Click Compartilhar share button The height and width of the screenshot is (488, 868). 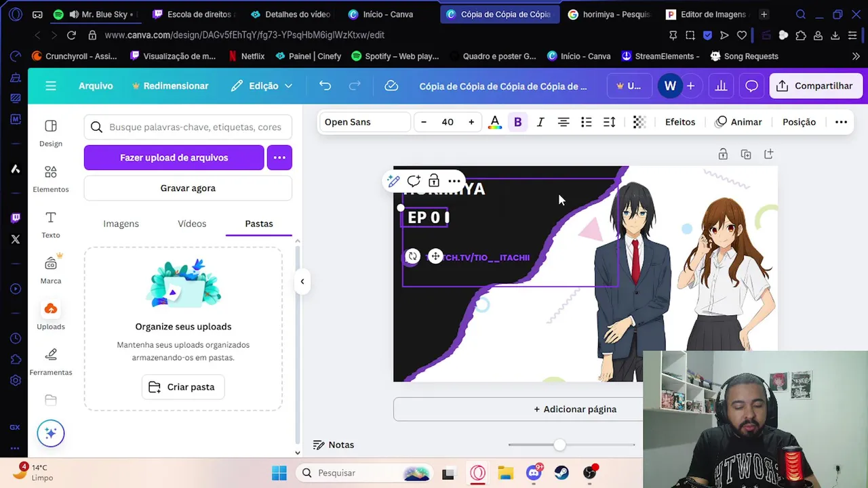(815, 86)
